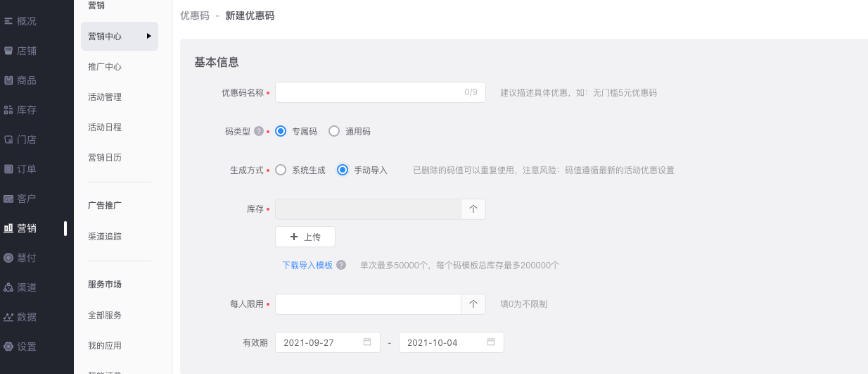
Task: Click the 概况 overview icon in sidebar
Action: pyautogui.click(x=8, y=21)
